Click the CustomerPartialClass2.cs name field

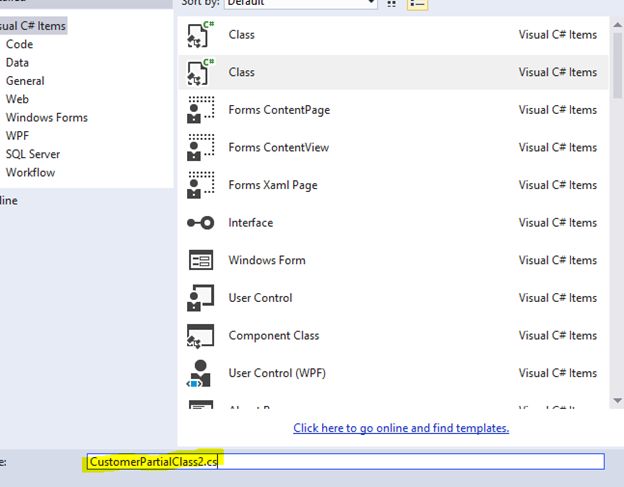(x=345, y=462)
